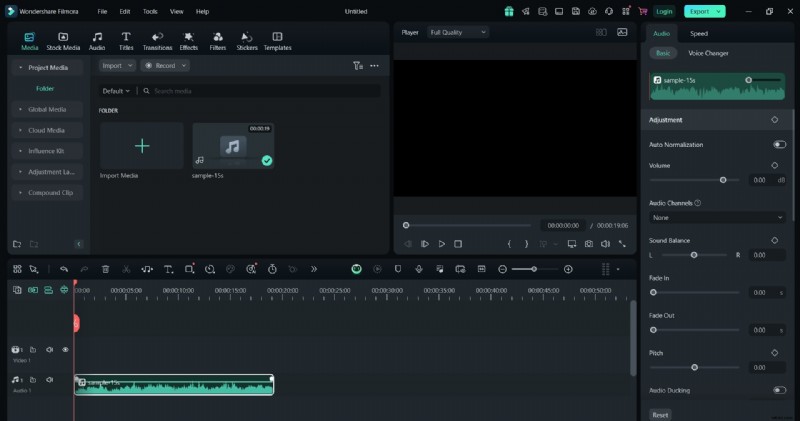Toggle the Sound Balance keyframe diamond

coord(774,240)
